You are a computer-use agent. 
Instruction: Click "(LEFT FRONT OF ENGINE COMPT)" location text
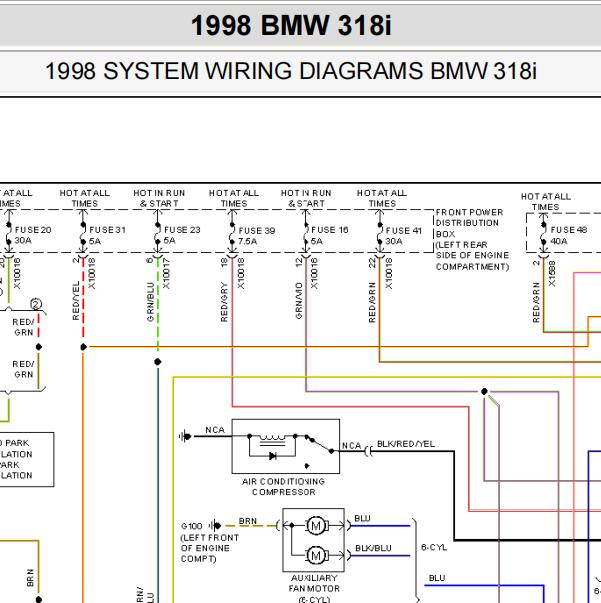pos(210,548)
